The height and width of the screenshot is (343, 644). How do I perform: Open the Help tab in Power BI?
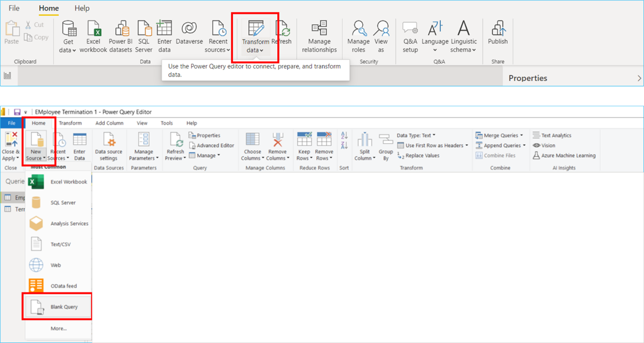point(82,8)
